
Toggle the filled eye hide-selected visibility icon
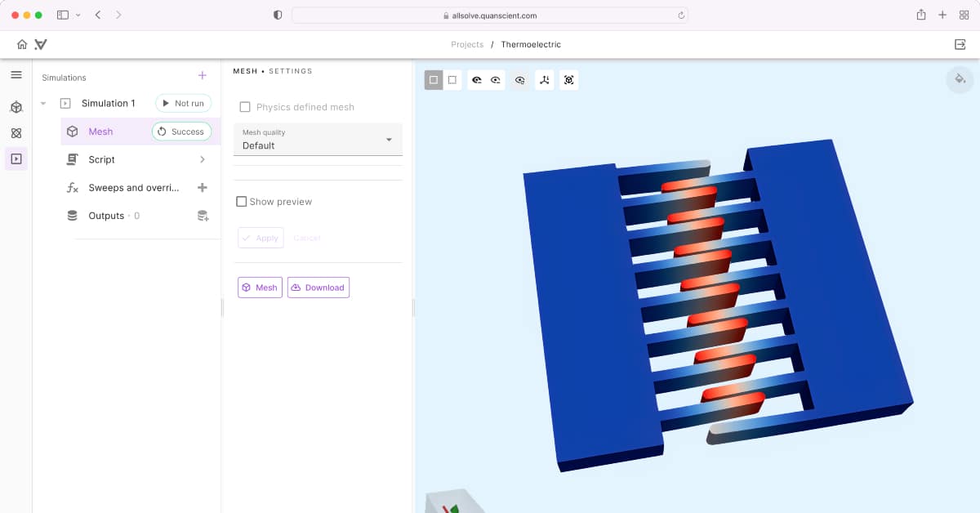click(477, 80)
